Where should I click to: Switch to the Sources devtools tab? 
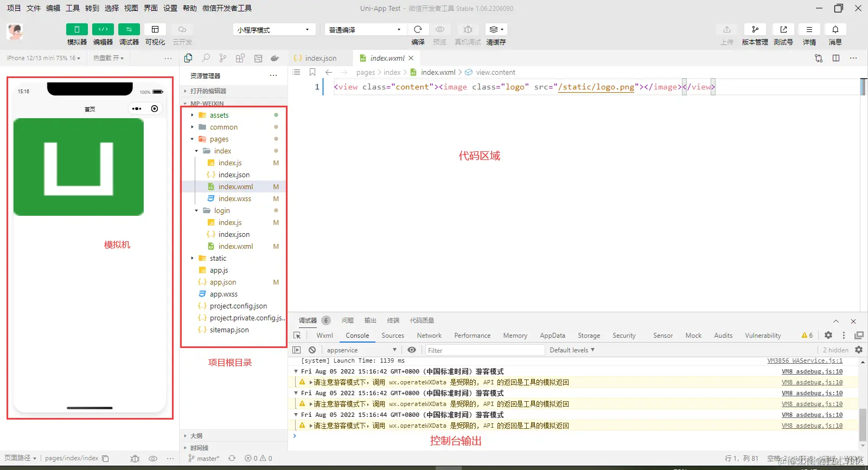click(x=393, y=336)
